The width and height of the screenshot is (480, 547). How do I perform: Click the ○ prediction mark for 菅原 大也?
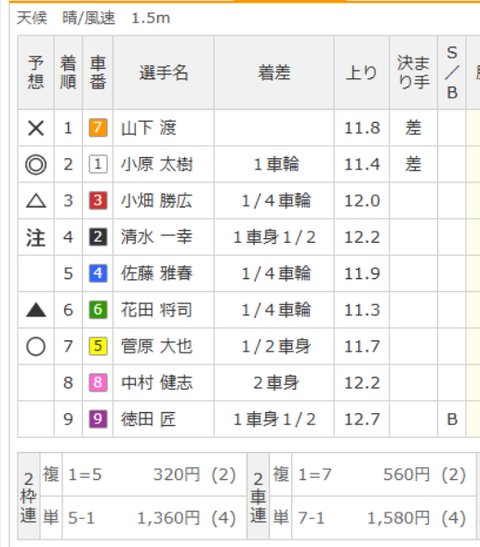36,346
